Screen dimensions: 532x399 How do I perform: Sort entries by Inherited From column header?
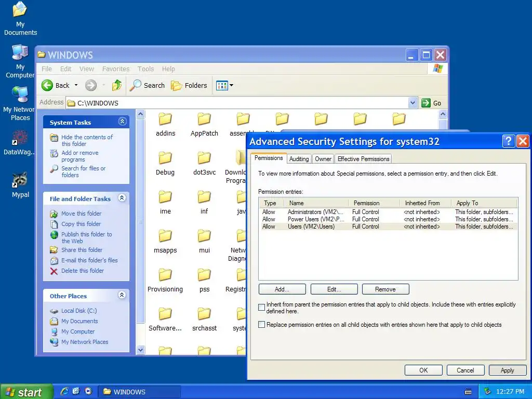pos(425,203)
